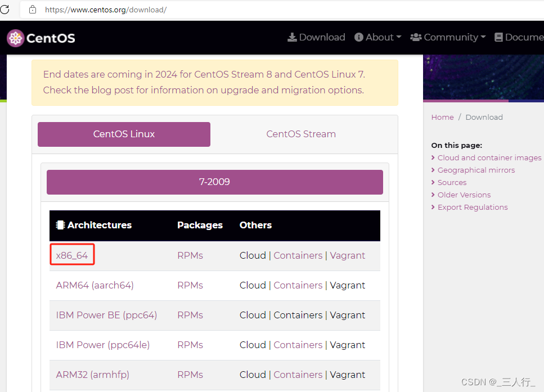Open the IBM Power BE (ppc64) link

coord(106,315)
